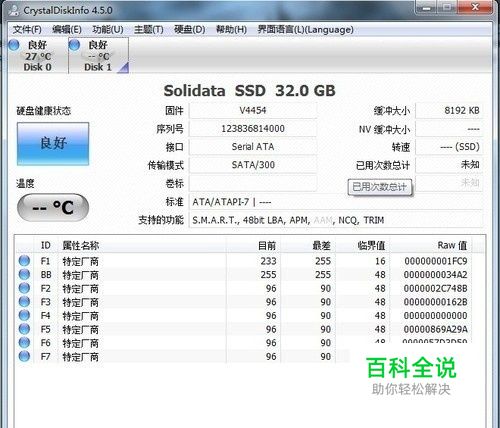Click status orb for attribute F4
Screen dimensions: 500x428
pos(24,315)
